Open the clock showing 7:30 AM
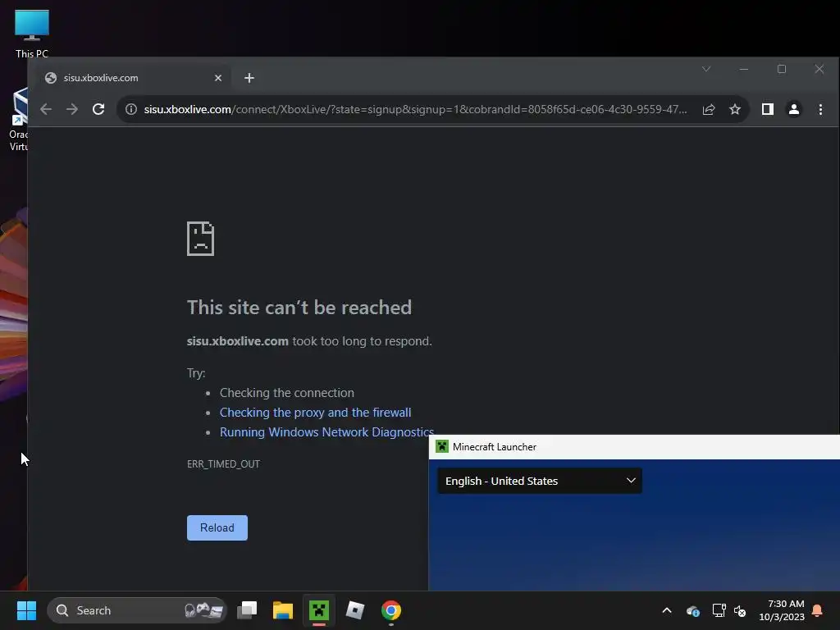Viewport: 840px width, 630px height. click(x=782, y=610)
